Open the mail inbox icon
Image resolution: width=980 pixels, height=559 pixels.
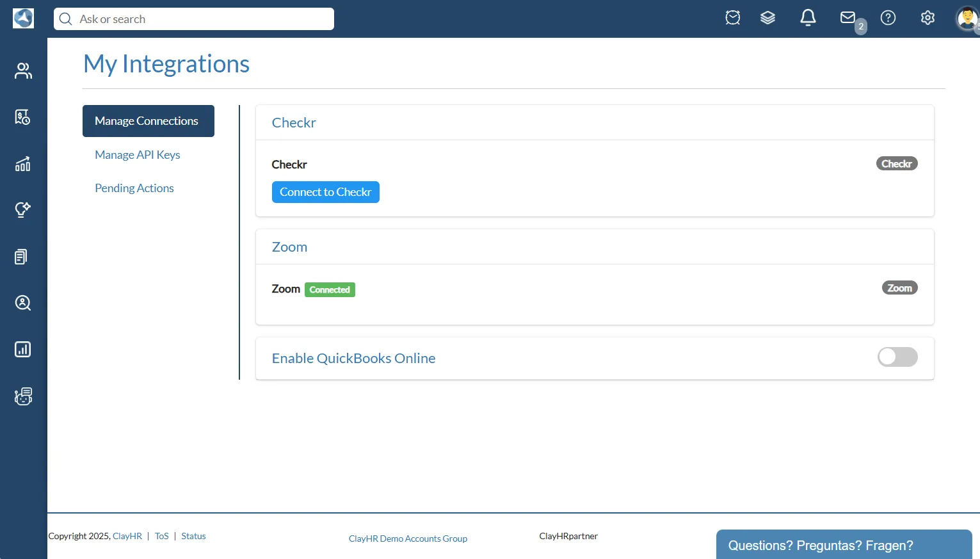tap(848, 17)
